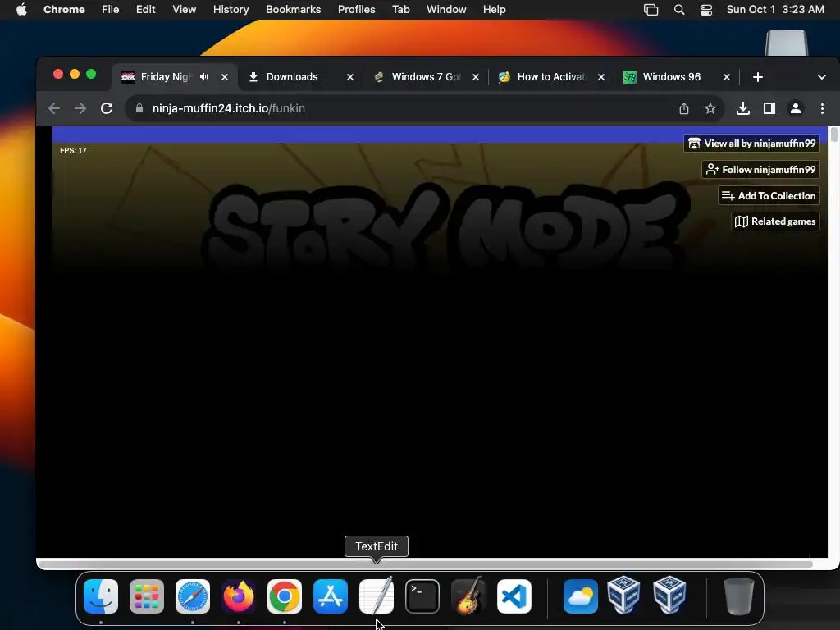Screen dimensions: 840x630
Task: Click Add To Collection button
Action: click(769, 196)
